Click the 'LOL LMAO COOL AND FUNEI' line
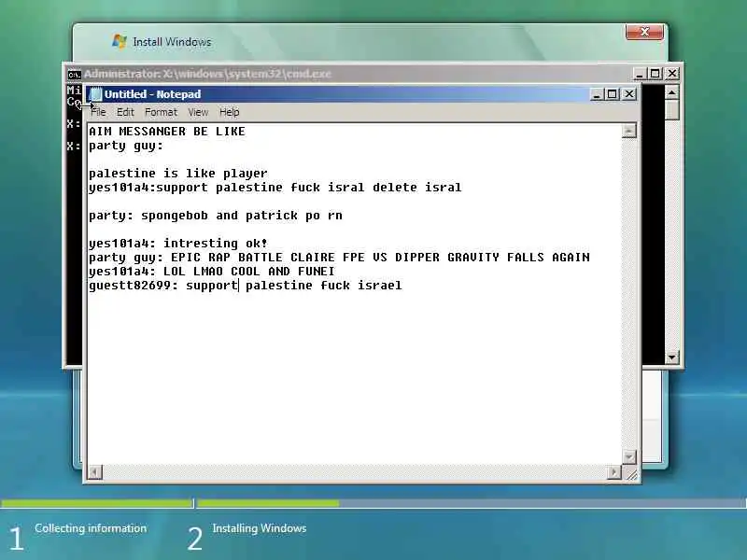 click(x=212, y=272)
